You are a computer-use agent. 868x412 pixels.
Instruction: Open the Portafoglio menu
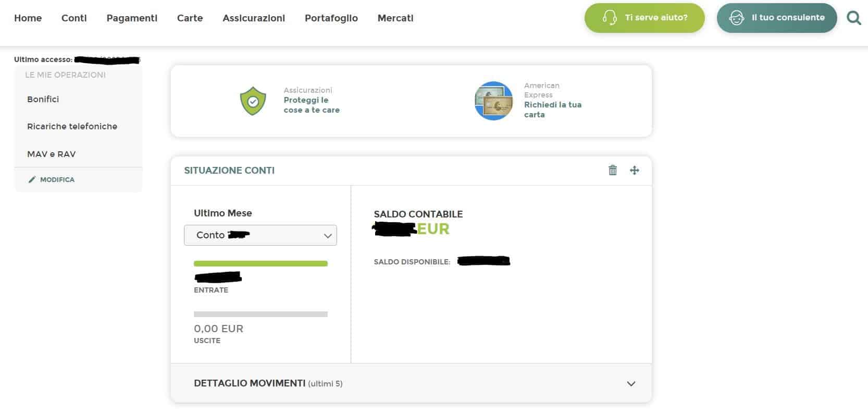pos(331,18)
